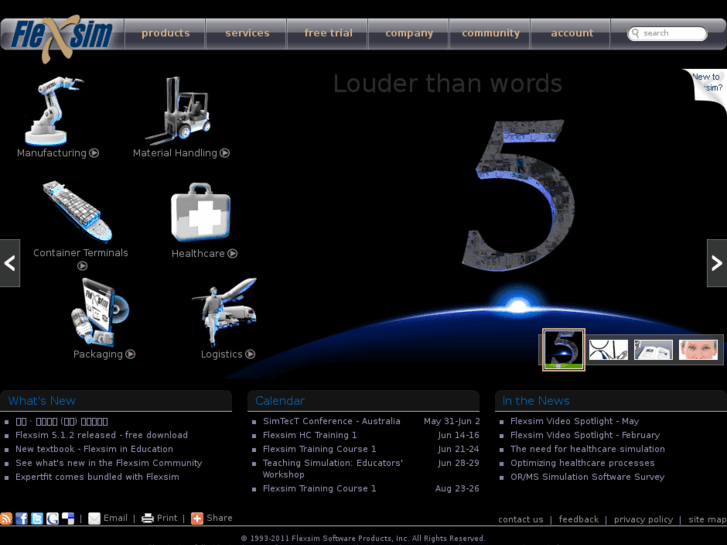
Task: Open the company menu
Action: tap(409, 33)
